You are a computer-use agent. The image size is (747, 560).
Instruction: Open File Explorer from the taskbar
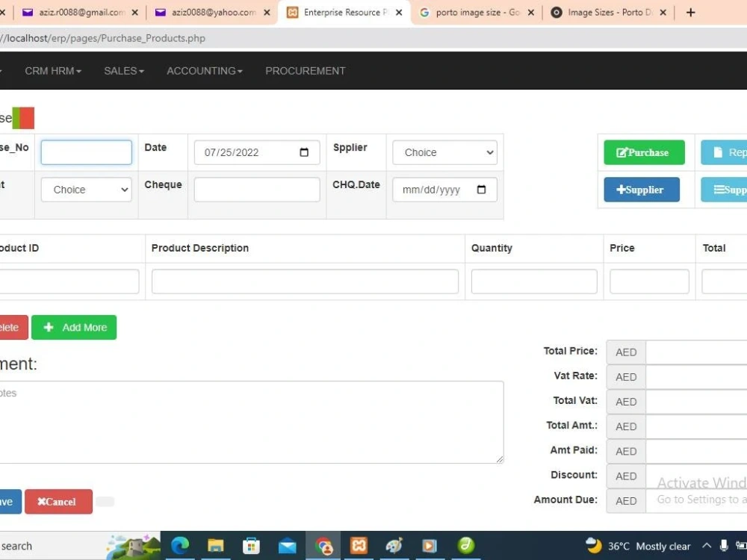215,545
